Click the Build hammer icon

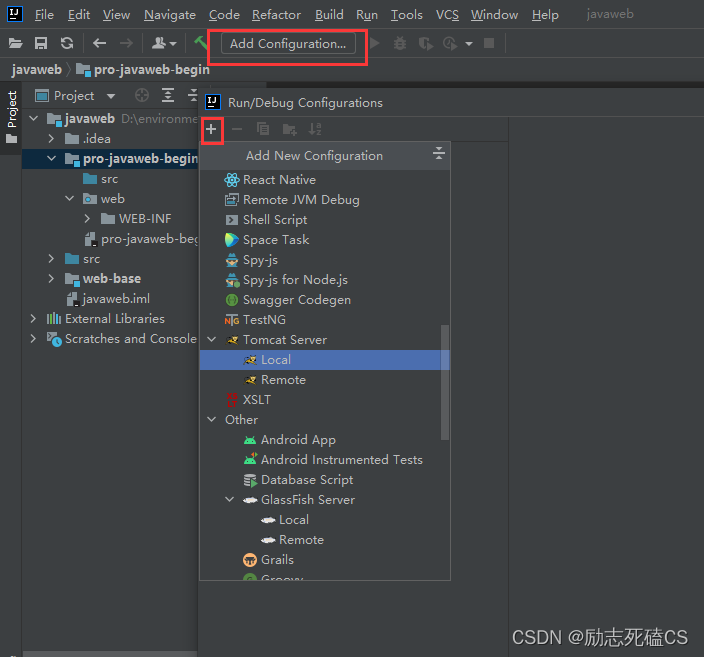tap(200, 43)
